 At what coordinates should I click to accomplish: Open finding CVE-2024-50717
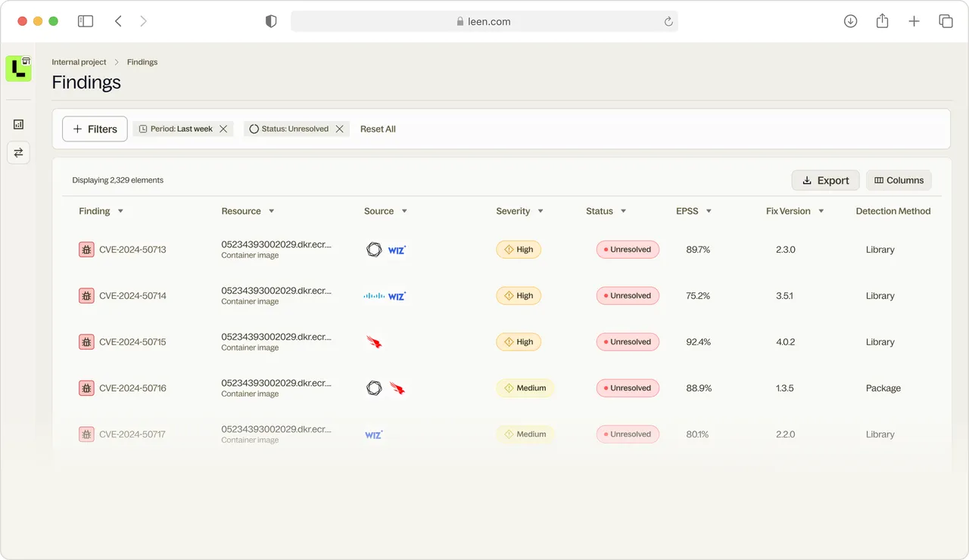pos(132,434)
